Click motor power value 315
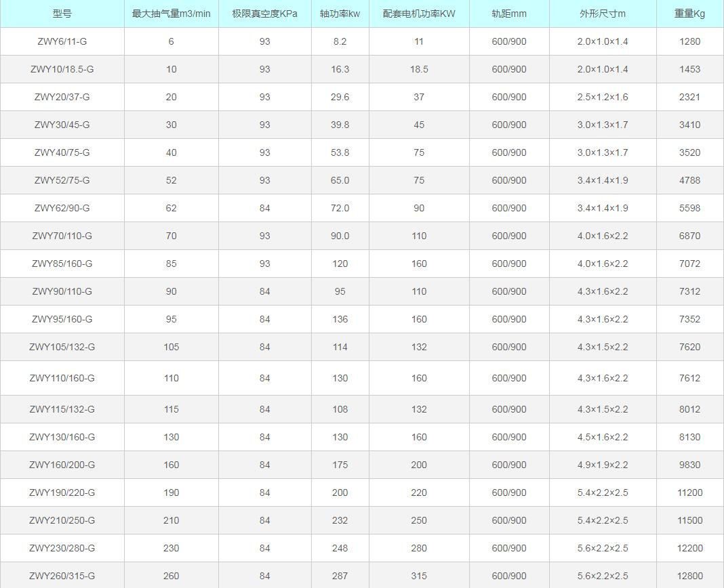 pyautogui.click(x=419, y=576)
